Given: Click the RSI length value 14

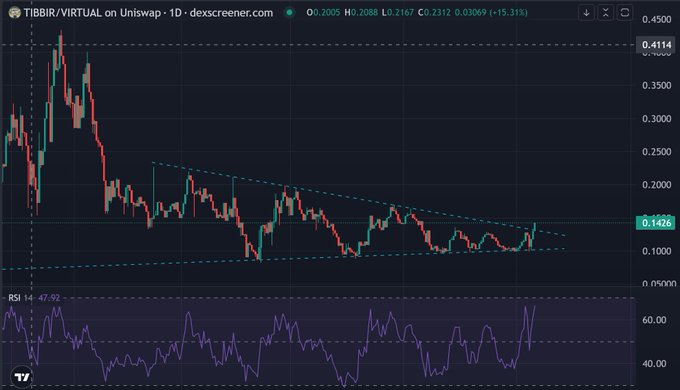Looking at the screenshot, I should click(x=28, y=298).
